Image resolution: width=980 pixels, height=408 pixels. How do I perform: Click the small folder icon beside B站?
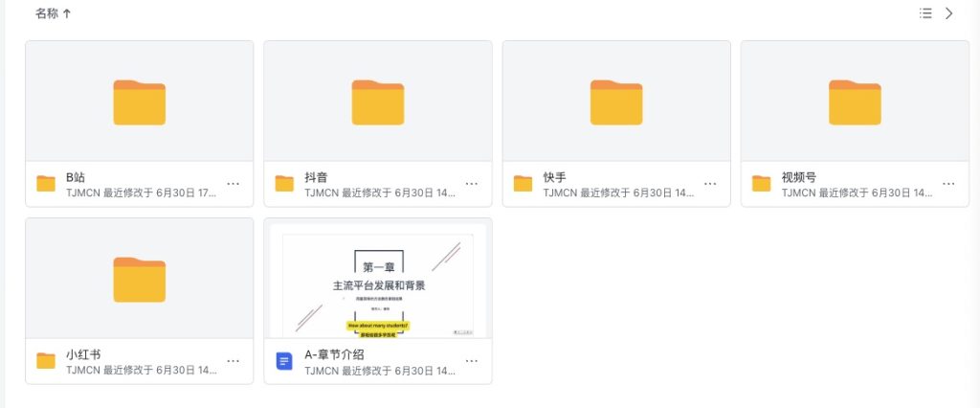[x=46, y=183]
